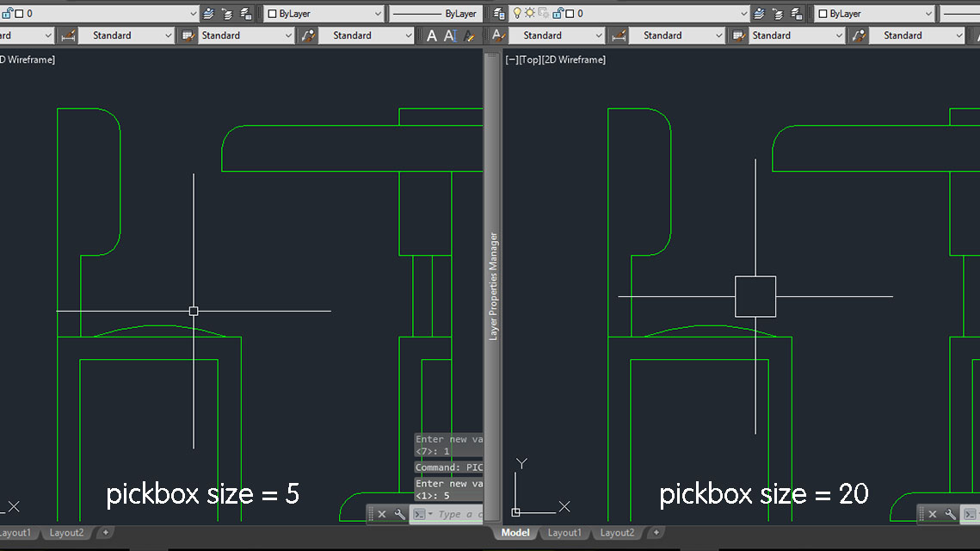This screenshot has width=980, height=551.
Task: Close right window command line with X
Action: [x=933, y=514]
